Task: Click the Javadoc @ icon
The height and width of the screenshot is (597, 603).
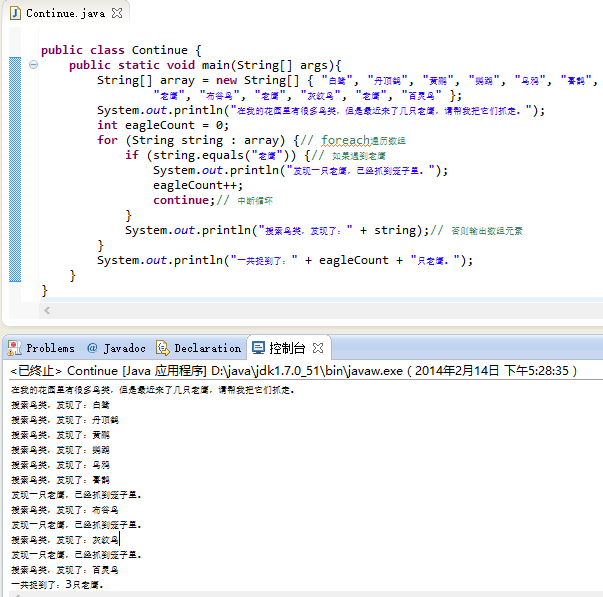Action: pos(92,348)
